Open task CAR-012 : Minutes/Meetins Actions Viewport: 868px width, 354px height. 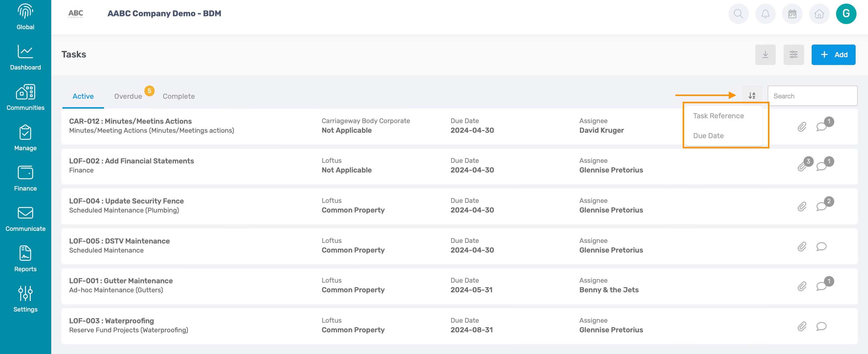[131, 121]
